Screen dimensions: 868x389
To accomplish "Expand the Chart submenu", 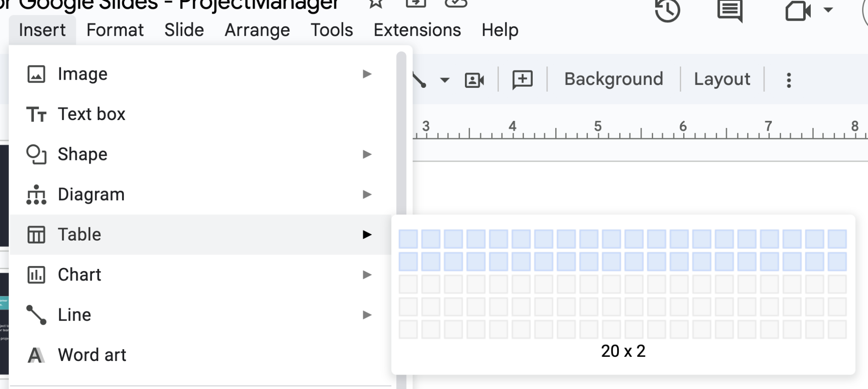I will click(366, 274).
